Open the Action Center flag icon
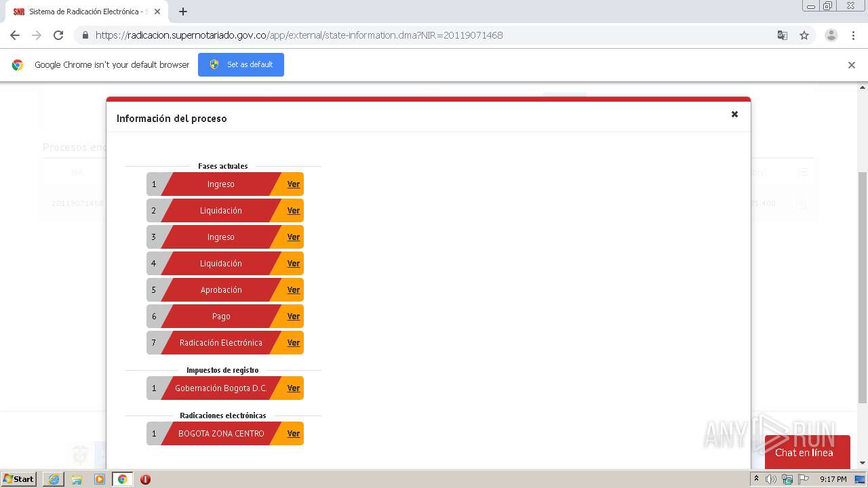Screen dimensions: 868x488 [804, 479]
